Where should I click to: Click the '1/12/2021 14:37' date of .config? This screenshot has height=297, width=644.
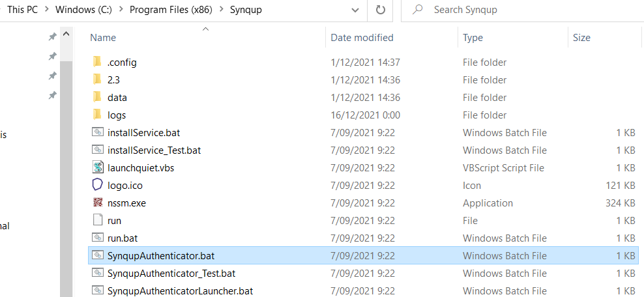click(365, 63)
